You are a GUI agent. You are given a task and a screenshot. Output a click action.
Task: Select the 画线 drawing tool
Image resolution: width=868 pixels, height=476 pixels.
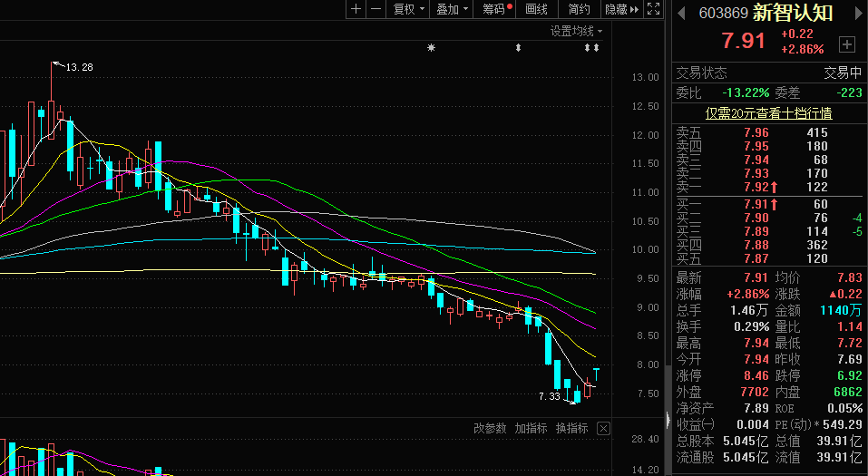tap(537, 9)
